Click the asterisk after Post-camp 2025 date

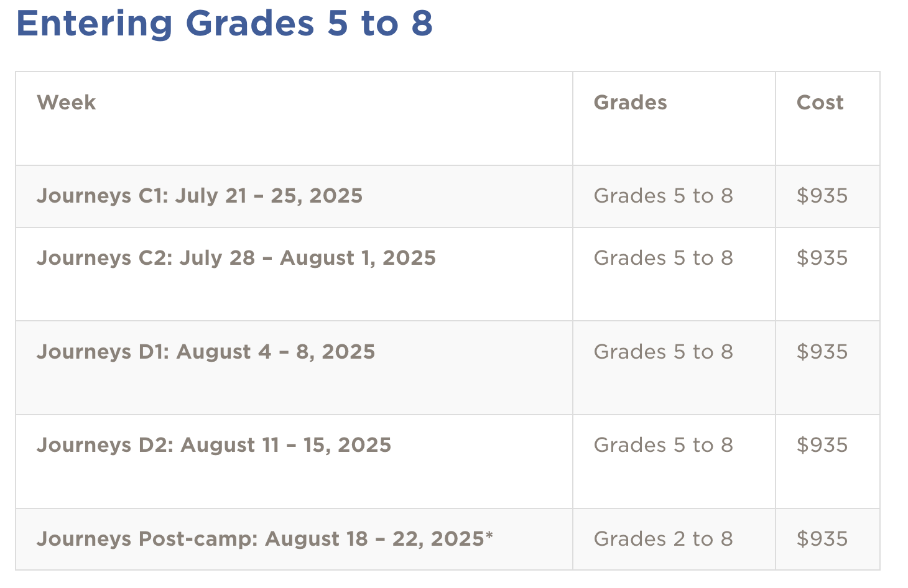(489, 535)
